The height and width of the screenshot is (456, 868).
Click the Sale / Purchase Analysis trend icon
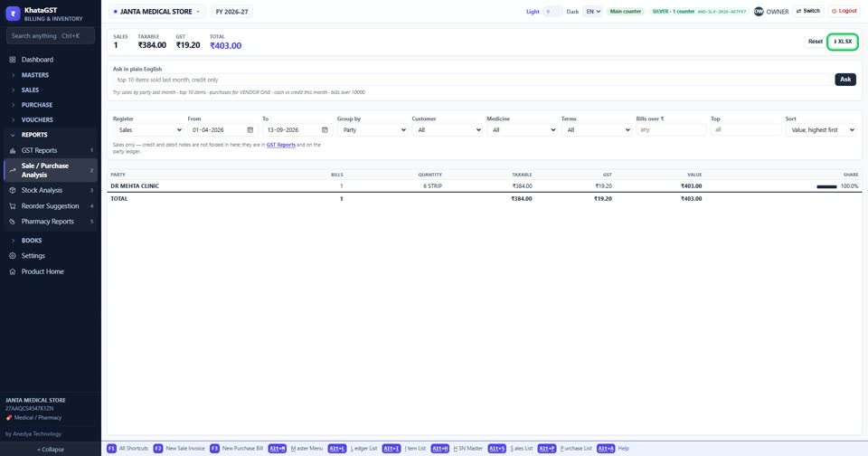(12, 170)
